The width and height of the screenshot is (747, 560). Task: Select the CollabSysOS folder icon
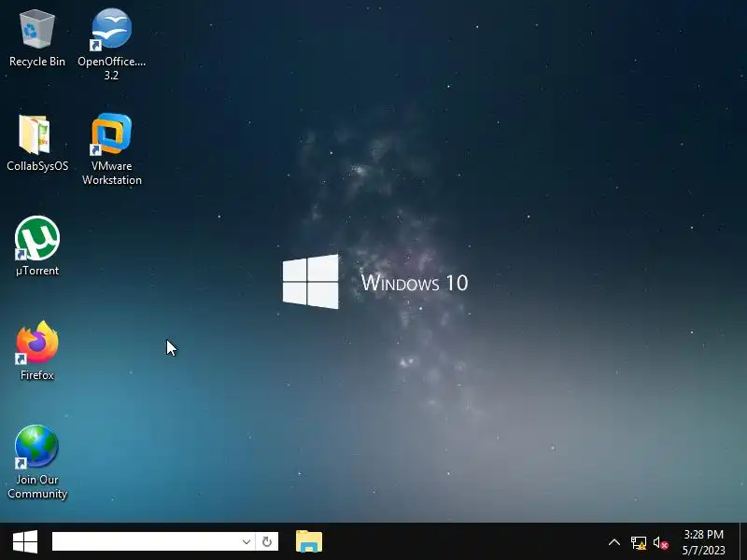[37, 143]
